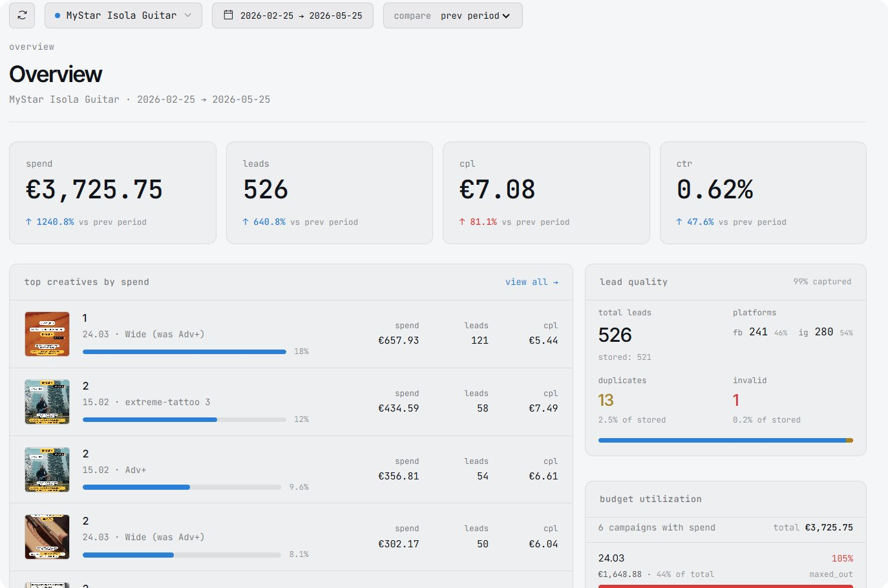
Task: Click the spend value €356.81
Action: coord(399,476)
